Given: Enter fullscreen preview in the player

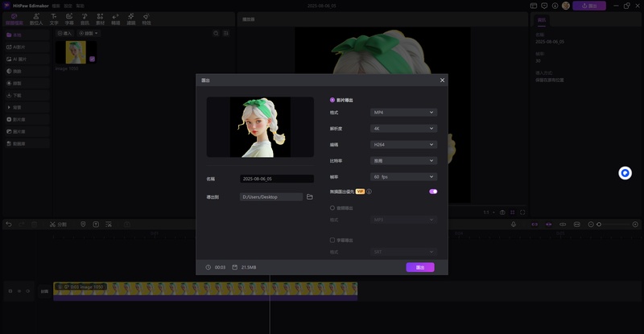Looking at the screenshot, I should pos(522,212).
